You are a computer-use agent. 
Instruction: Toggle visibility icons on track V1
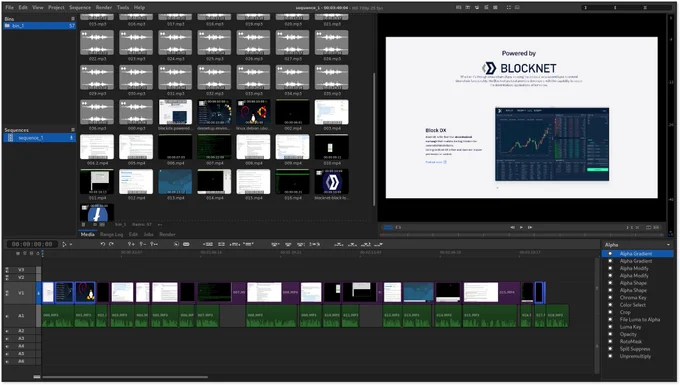(7, 293)
